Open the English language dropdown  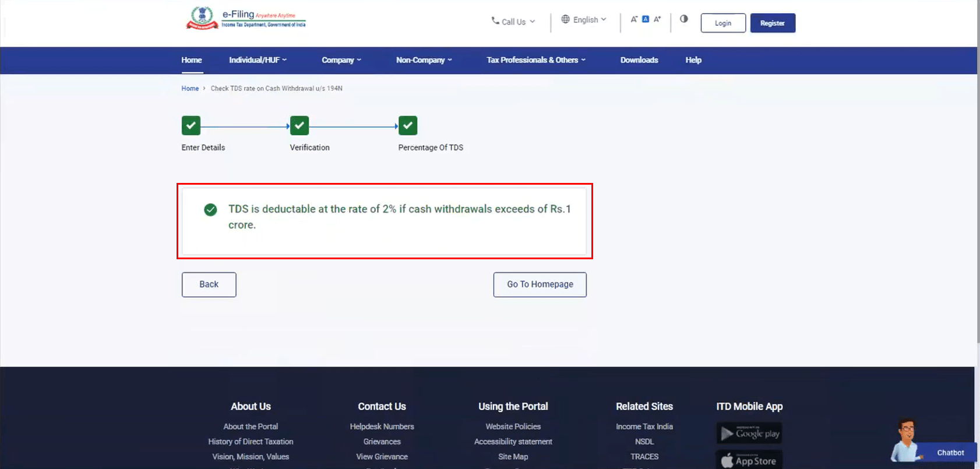click(x=584, y=20)
